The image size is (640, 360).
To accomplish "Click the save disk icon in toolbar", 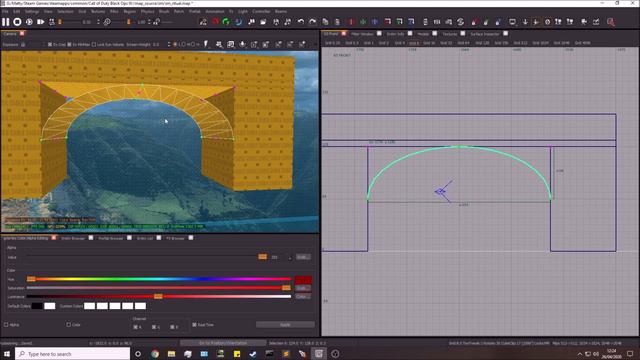I will pos(276,22).
